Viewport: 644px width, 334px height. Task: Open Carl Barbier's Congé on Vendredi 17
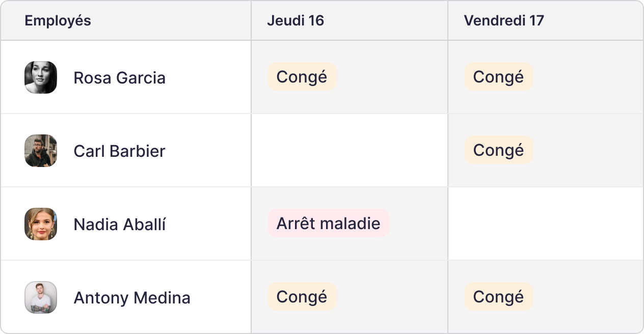[x=498, y=150]
